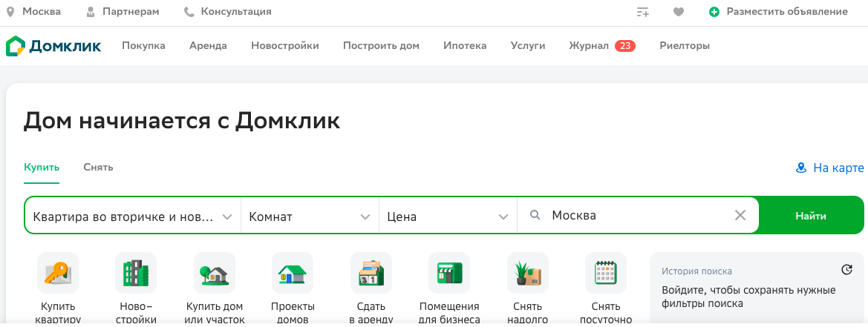
Task: Open the Аренда menu
Action: tap(208, 46)
